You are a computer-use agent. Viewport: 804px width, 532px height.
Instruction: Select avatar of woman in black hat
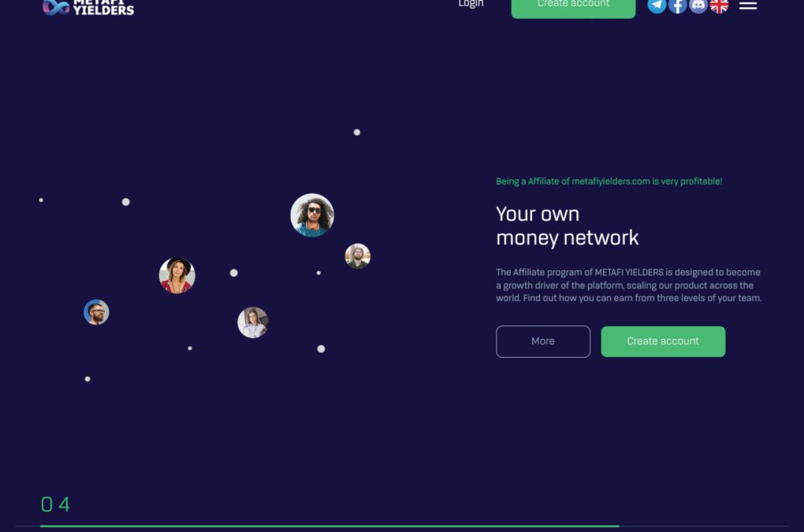(x=177, y=276)
